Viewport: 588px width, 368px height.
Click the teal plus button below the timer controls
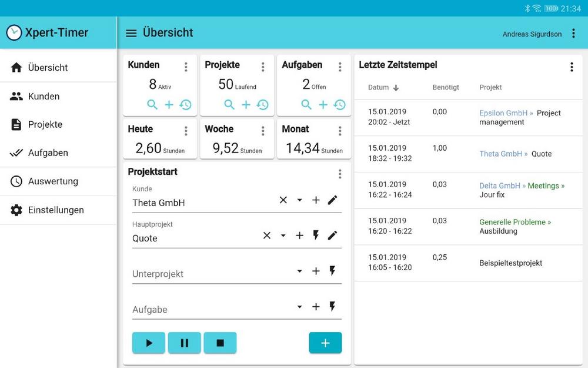[325, 342]
